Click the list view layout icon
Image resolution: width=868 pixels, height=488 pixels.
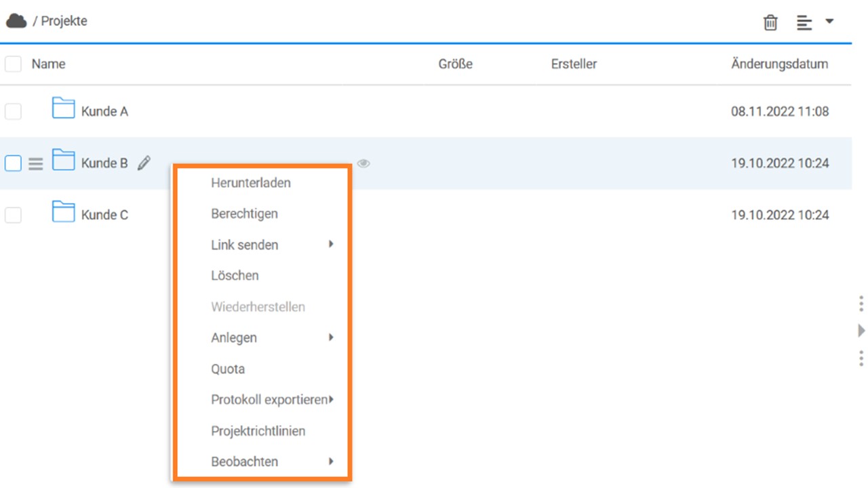[x=804, y=22]
